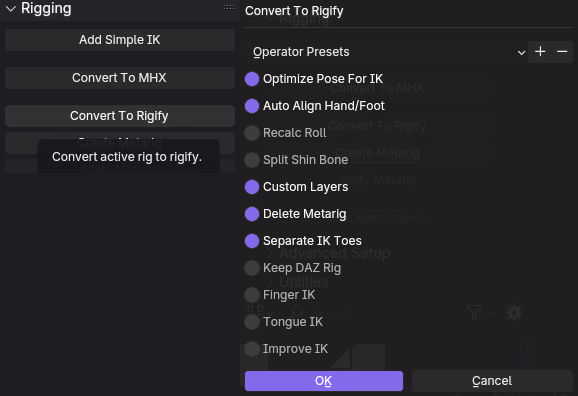Click the Add Simple IK button
The height and width of the screenshot is (396, 578).
pyautogui.click(x=120, y=40)
